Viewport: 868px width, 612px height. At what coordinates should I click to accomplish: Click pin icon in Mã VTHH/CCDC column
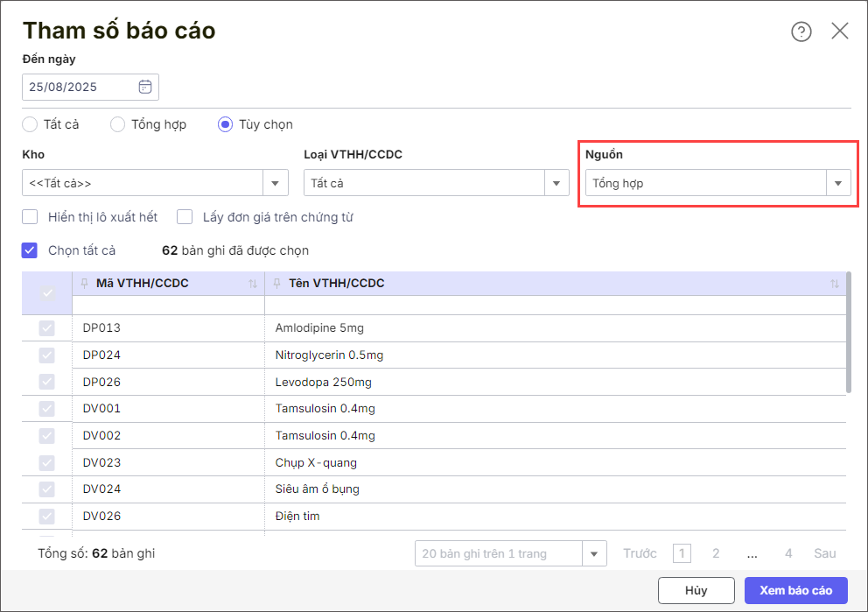[83, 284]
